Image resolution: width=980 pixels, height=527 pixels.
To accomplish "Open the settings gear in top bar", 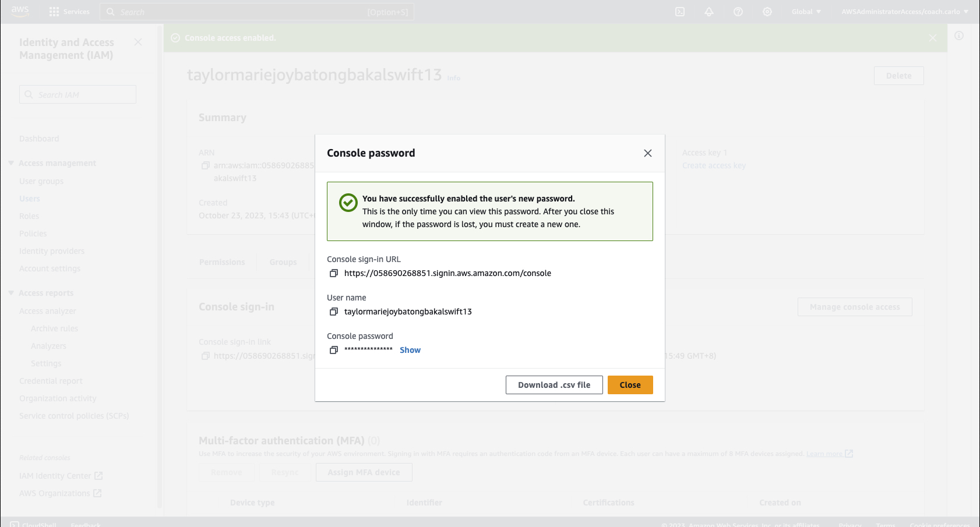I will [767, 12].
